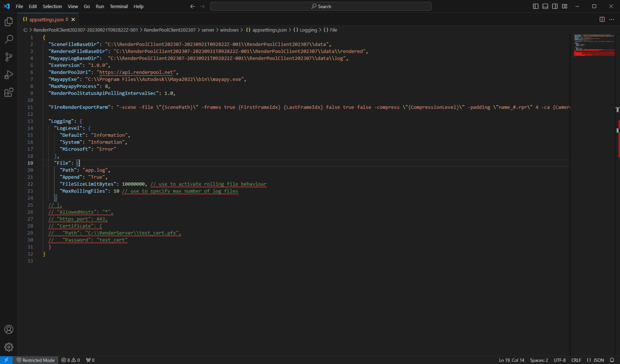Screen dimensions: 620x364
Task: Click the remote connection indicator in status bar
Action: click(x=6, y=360)
